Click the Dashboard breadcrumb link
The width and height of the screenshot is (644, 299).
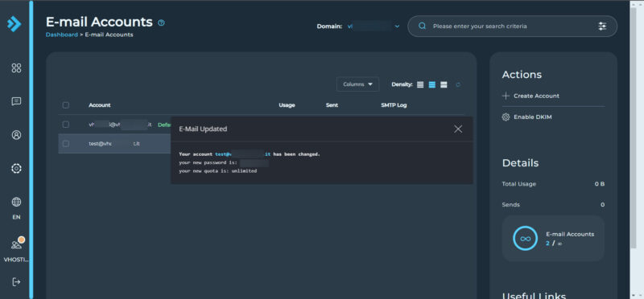(x=62, y=35)
